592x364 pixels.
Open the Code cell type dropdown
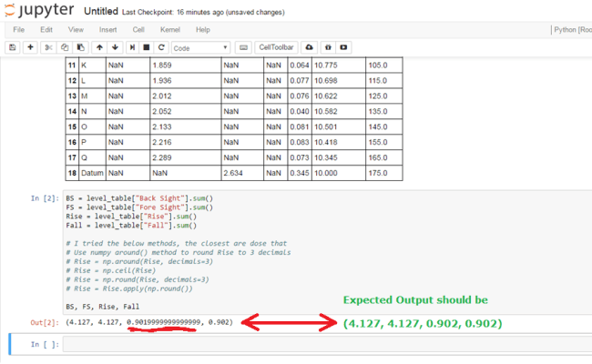(200, 48)
